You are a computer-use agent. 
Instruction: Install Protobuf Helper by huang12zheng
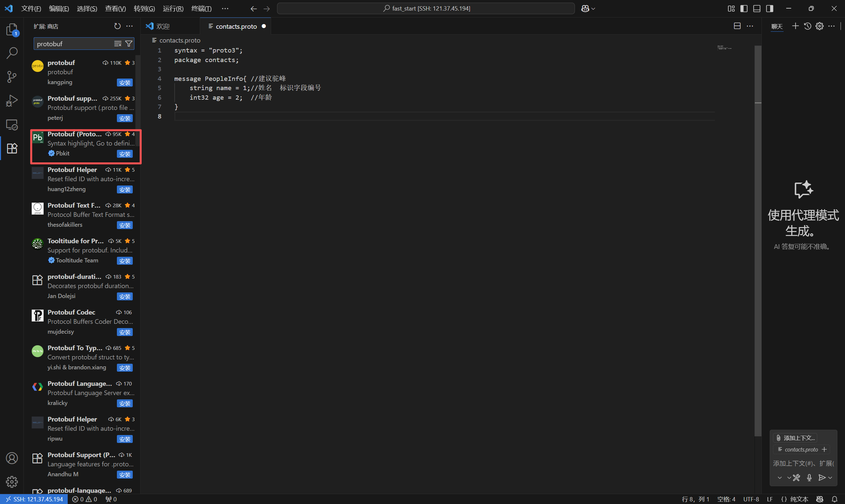[125, 189]
